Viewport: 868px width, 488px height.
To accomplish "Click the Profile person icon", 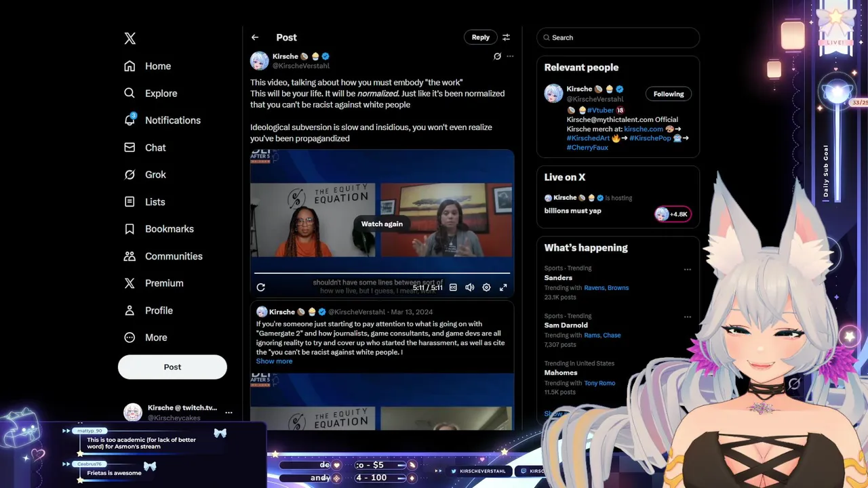I will tap(130, 310).
